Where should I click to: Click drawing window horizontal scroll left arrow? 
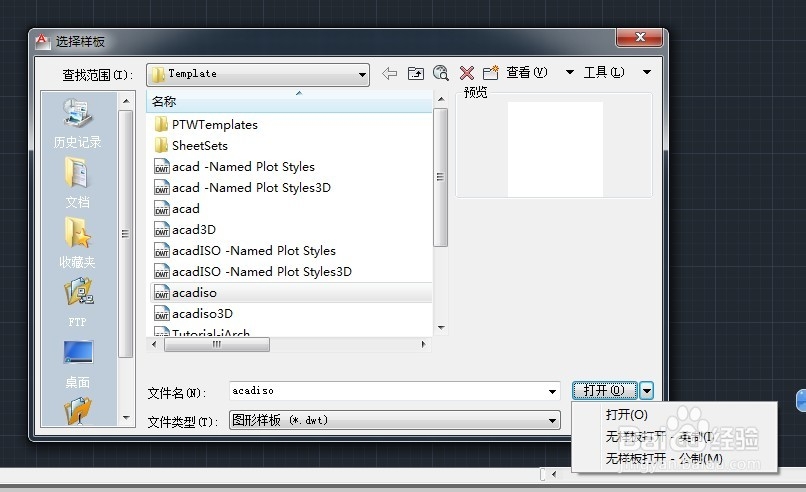[x=554, y=475]
